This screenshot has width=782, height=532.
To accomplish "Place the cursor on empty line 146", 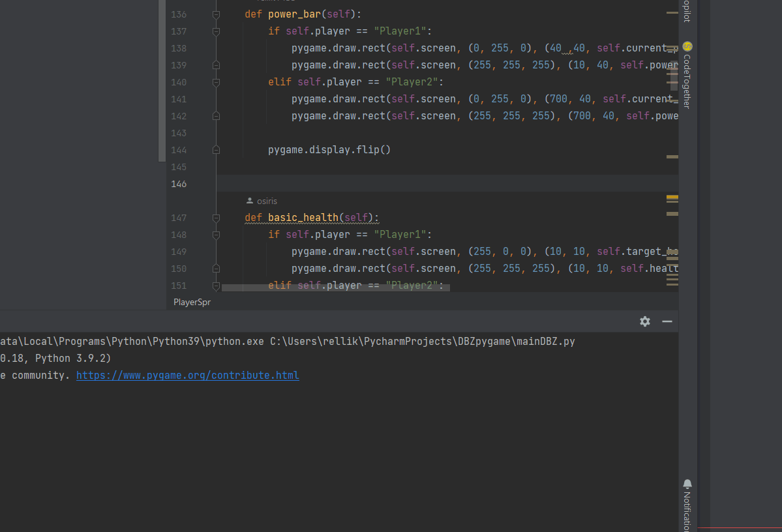I will coord(449,184).
